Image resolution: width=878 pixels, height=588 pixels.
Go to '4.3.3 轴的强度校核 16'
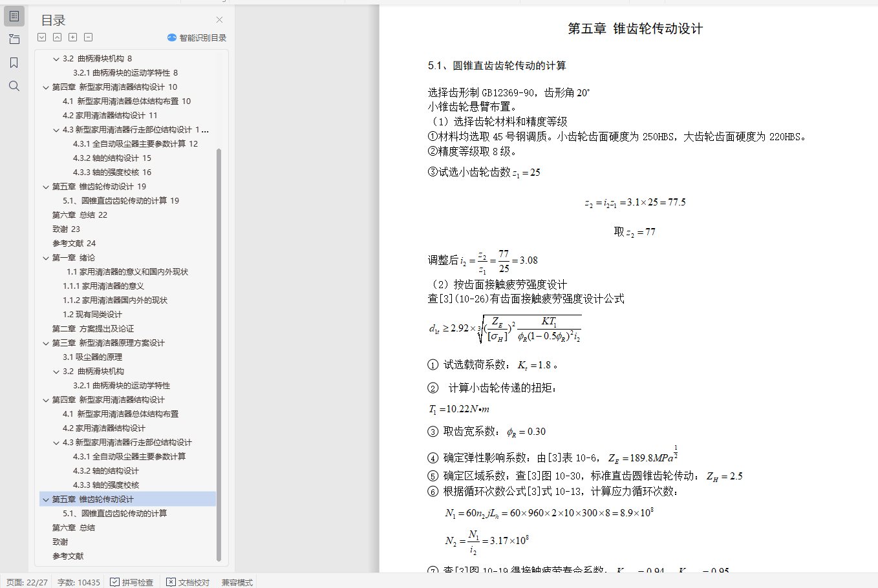pyautogui.click(x=112, y=173)
